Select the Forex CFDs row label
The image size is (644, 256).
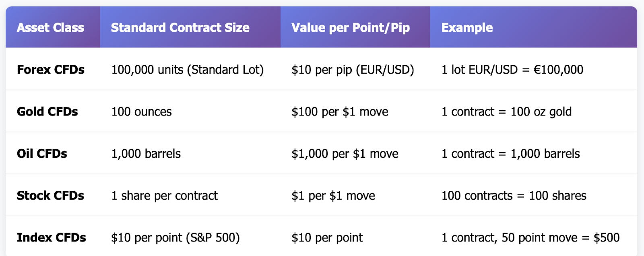click(x=51, y=70)
